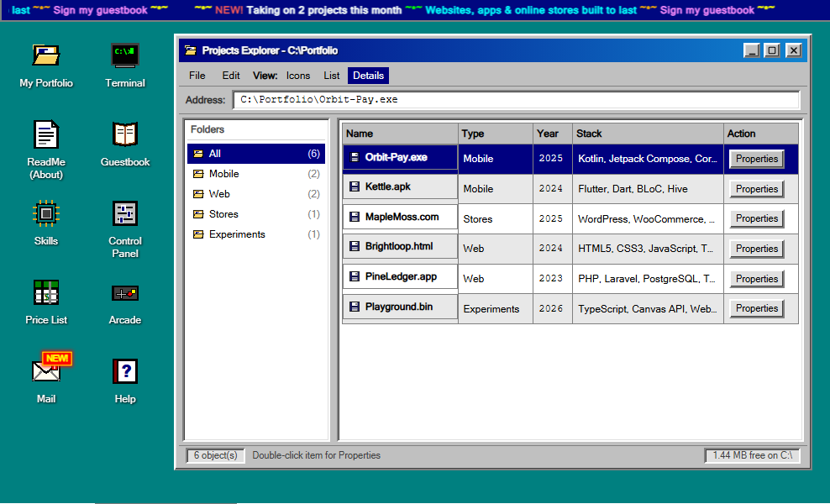Click the 2023 year cell

point(553,279)
